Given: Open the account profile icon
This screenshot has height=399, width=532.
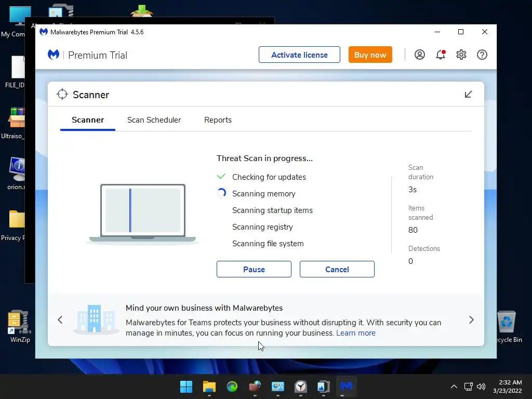Looking at the screenshot, I should pyautogui.click(x=420, y=55).
